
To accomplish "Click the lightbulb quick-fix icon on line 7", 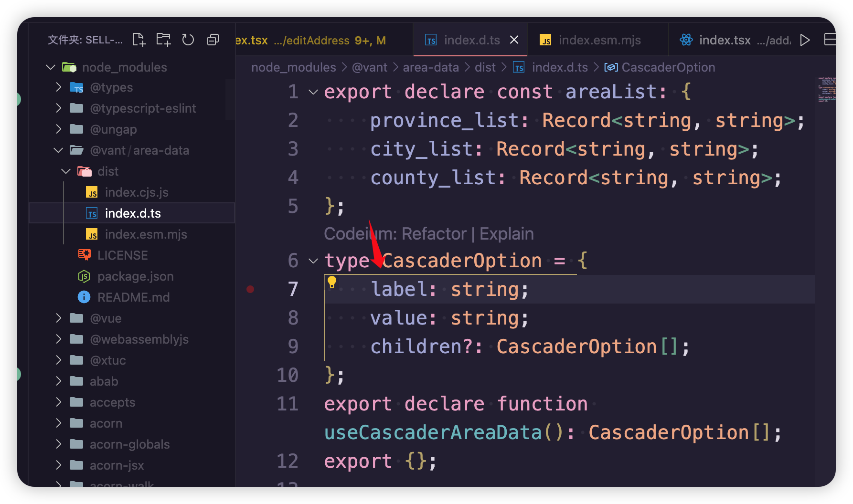I will pos(332,283).
